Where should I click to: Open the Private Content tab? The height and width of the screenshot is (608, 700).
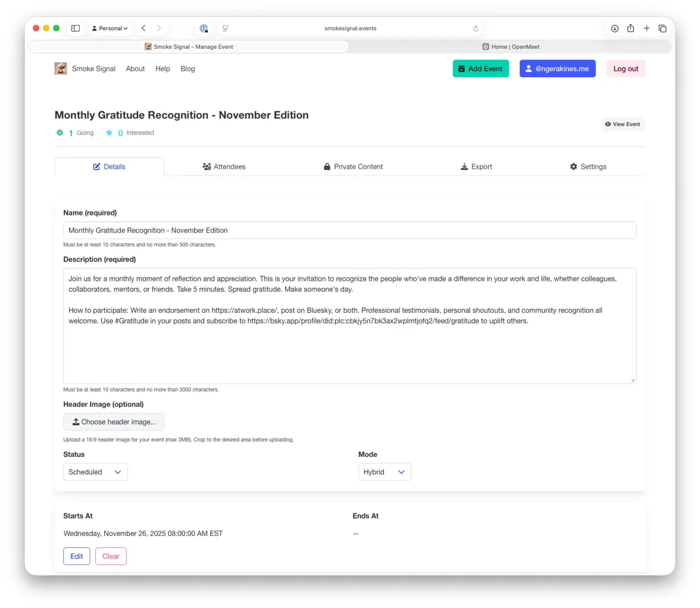[x=353, y=167]
